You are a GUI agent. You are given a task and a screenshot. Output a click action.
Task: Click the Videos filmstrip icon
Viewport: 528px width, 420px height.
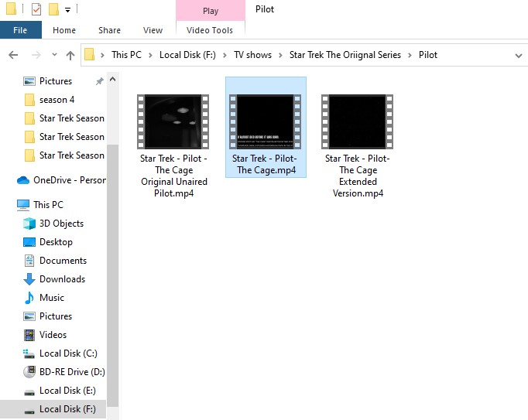[29, 335]
